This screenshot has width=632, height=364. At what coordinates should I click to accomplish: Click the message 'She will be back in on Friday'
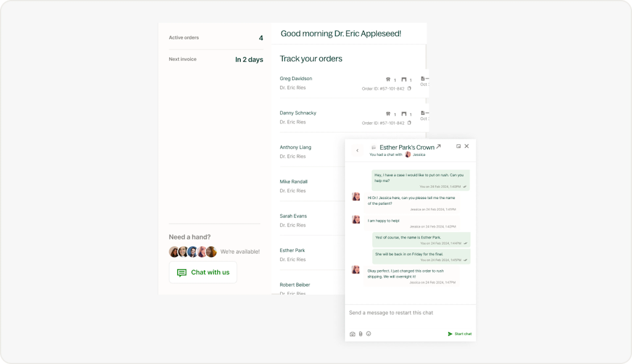[421, 256]
